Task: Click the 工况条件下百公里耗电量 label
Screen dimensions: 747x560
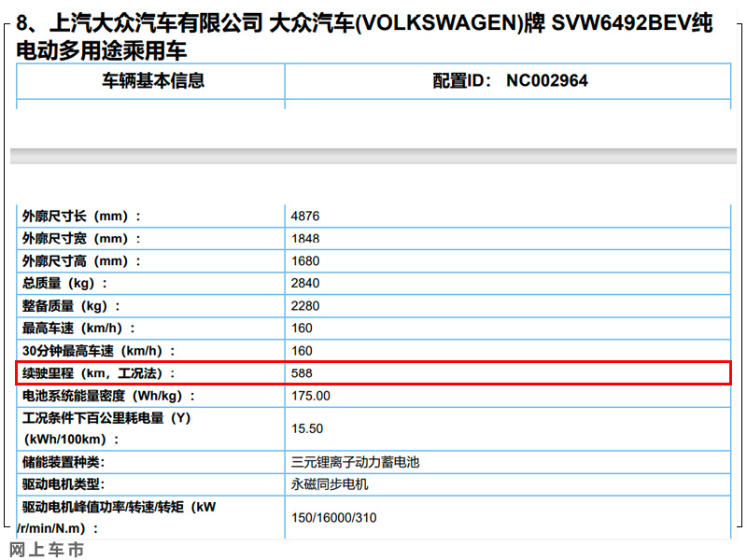Action: (x=106, y=428)
